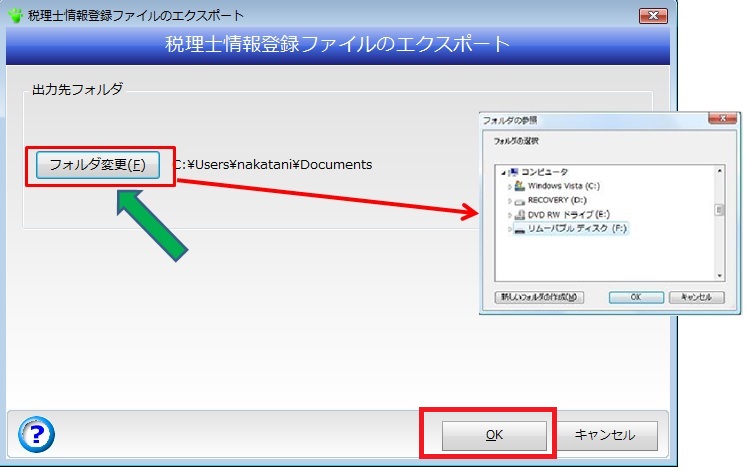The image size is (745, 471).
Task: Cancel the folder browse dialog
Action: click(x=695, y=297)
